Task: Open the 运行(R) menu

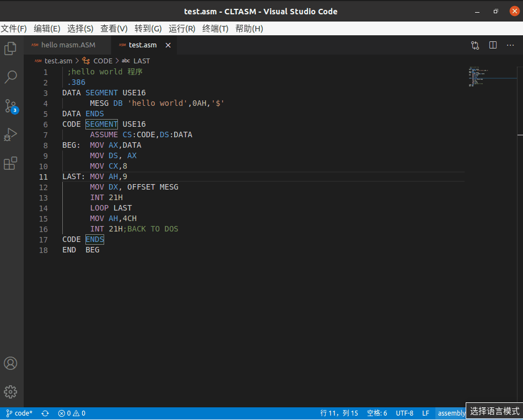Action: click(x=182, y=29)
